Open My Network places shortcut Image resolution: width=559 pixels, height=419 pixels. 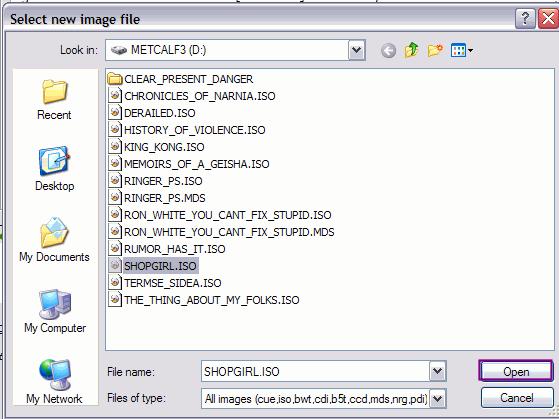(x=54, y=382)
